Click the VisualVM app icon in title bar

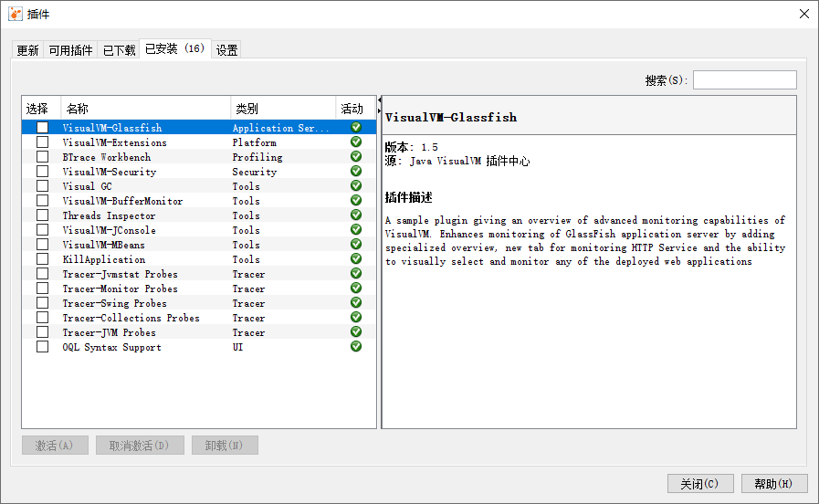16,14
